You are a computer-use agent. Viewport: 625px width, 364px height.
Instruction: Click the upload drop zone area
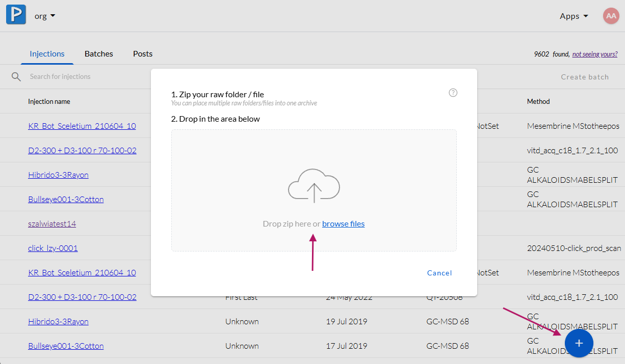(314, 190)
